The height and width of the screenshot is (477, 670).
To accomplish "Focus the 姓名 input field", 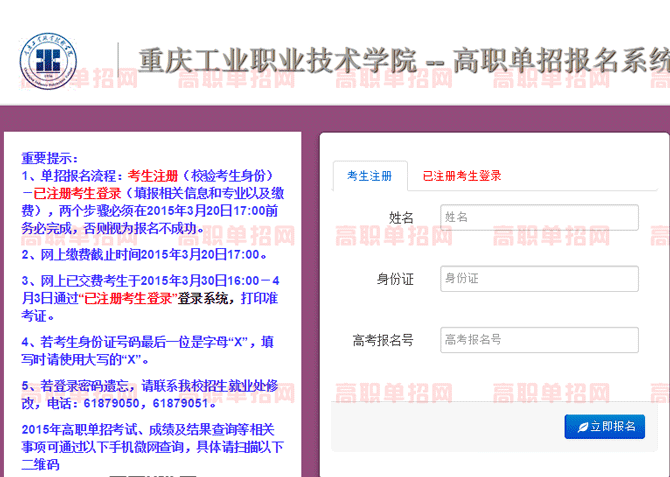I will pos(539,217).
